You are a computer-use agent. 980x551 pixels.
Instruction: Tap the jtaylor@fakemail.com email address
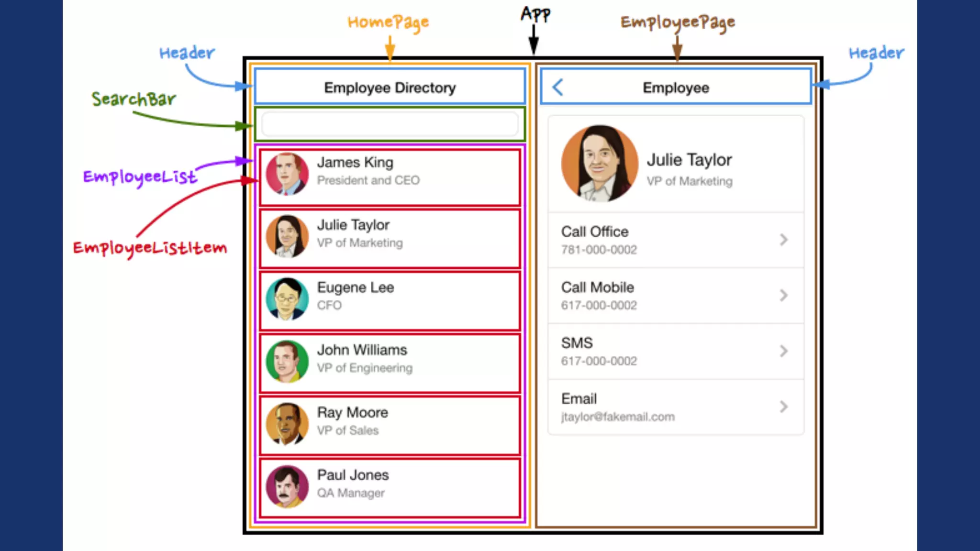(618, 417)
